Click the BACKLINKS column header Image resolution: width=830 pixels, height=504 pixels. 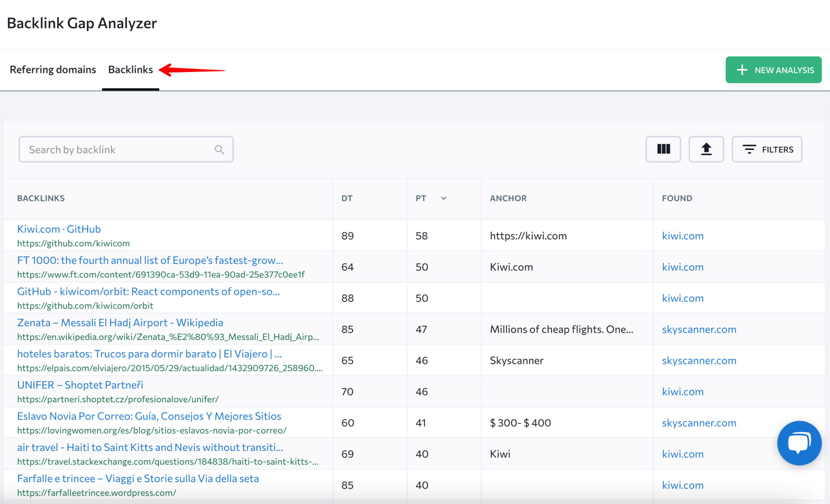pos(41,198)
